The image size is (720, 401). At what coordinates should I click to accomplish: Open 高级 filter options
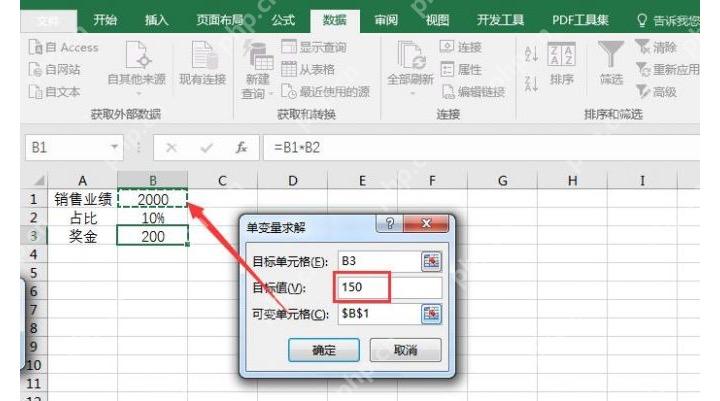pos(656,91)
